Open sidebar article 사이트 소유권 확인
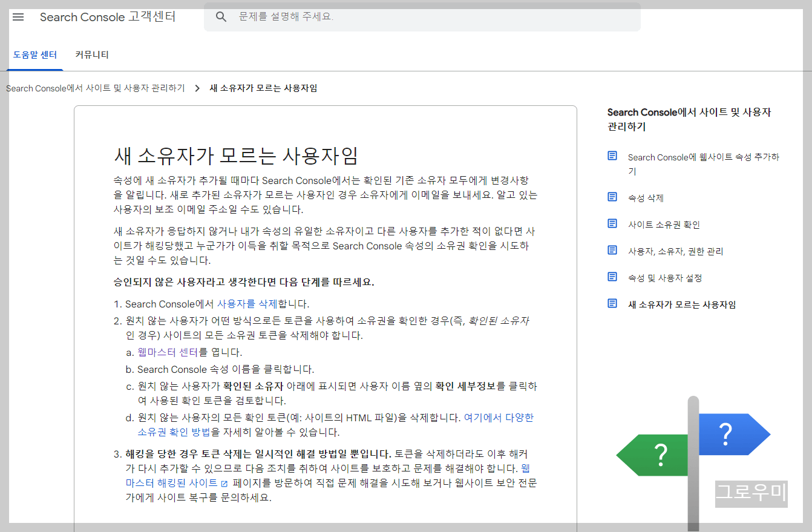812x532 pixels. (x=664, y=225)
